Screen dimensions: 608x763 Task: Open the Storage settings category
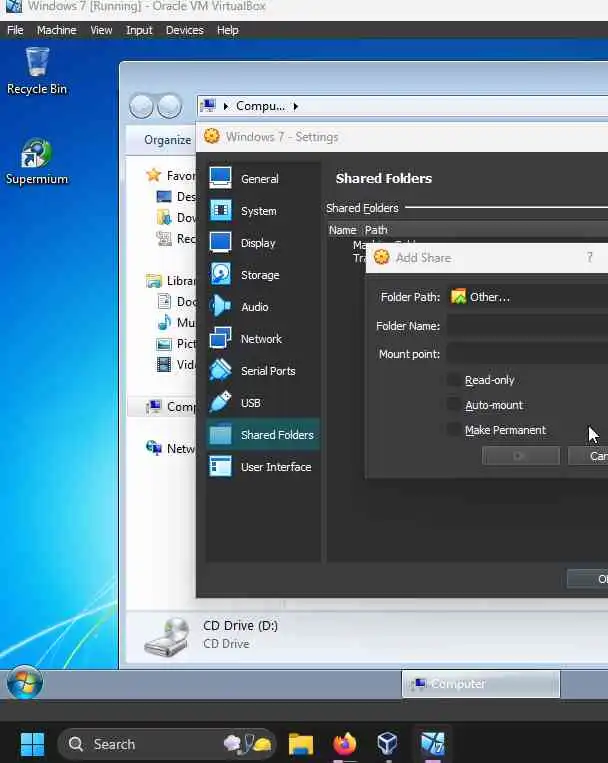(263, 275)
